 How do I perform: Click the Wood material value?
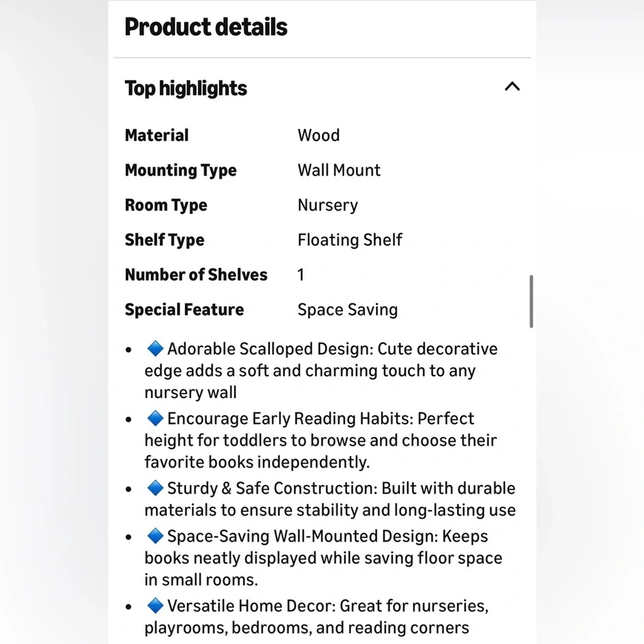click(319, 135)
